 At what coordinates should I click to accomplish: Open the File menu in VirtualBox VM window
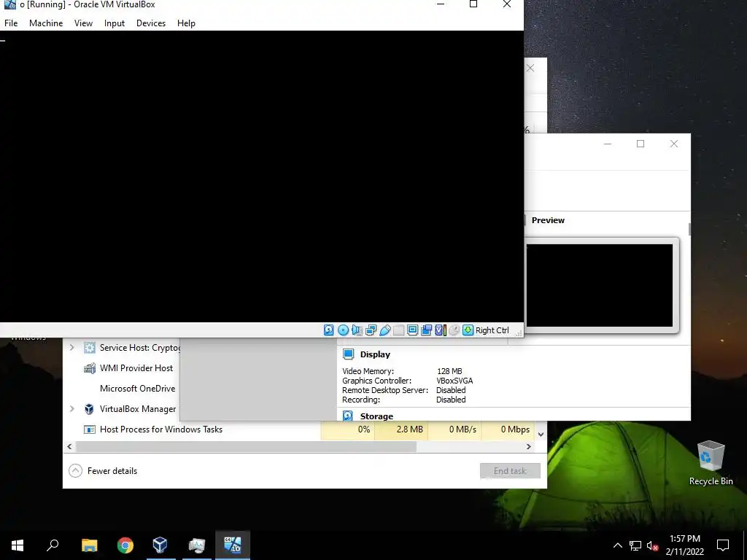click(11, 23)
